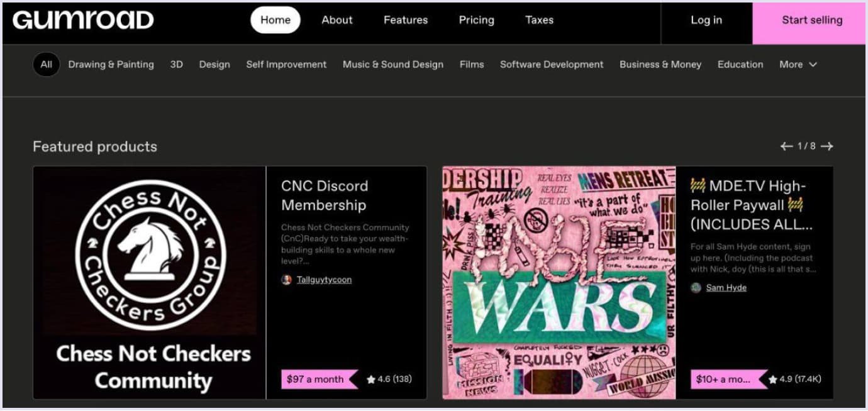Filter by Self Improvement category

coord(286,64)
